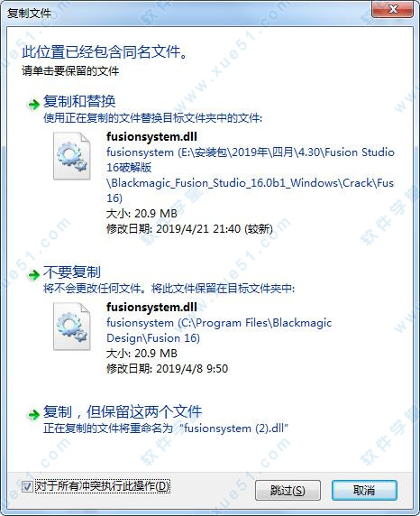Toggle the 对于所有冲突执行此操作 checkbox
The width and height of the screenshot is (420, 516).
[27, 486]
